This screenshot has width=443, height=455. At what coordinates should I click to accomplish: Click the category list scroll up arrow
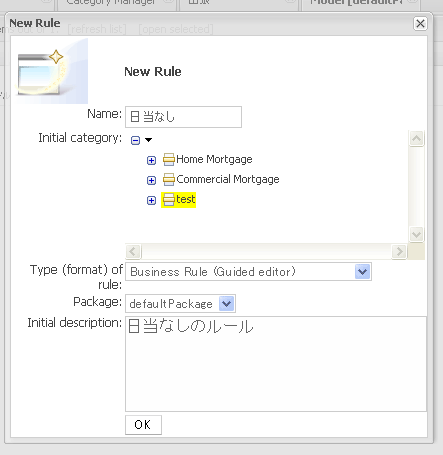[x=416, y=138]
